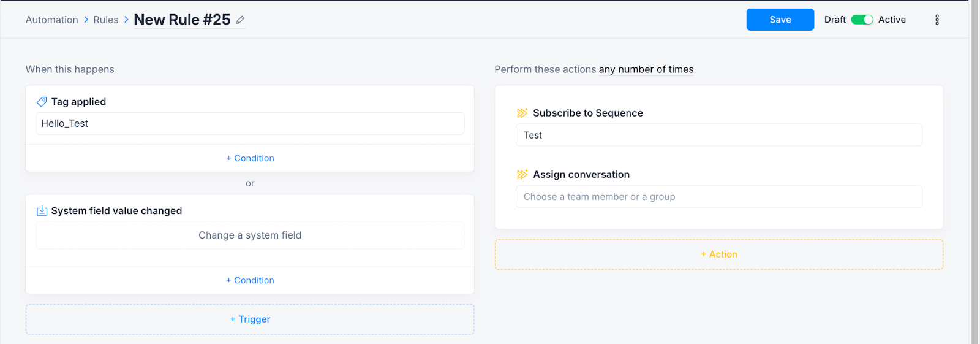Click the pencil icon to rename rule

pyautogui.click(x=241, y=20)
